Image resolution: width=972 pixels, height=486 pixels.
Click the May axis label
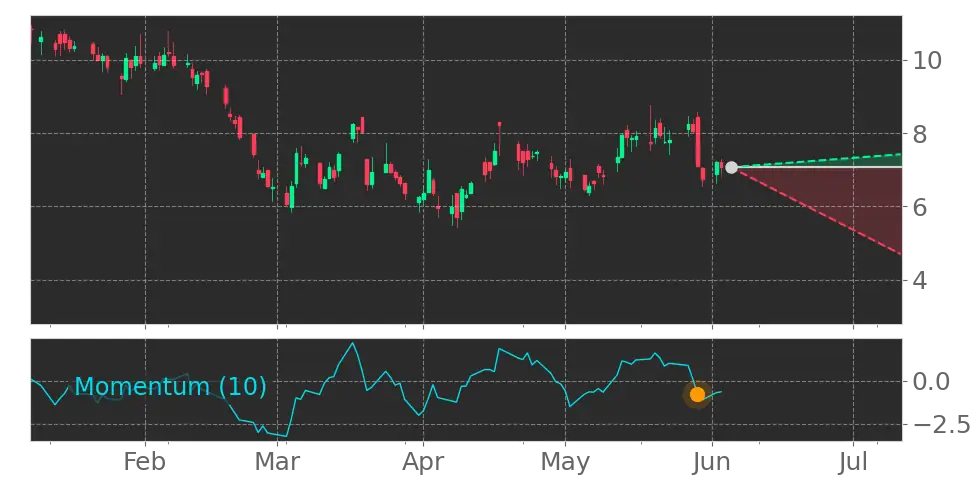[x=565, y=462]
